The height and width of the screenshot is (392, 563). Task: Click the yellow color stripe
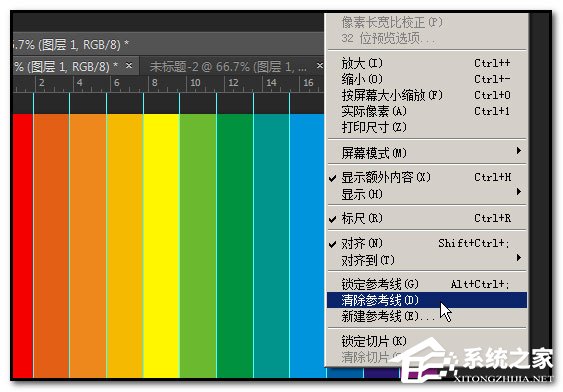click(162, 246)
